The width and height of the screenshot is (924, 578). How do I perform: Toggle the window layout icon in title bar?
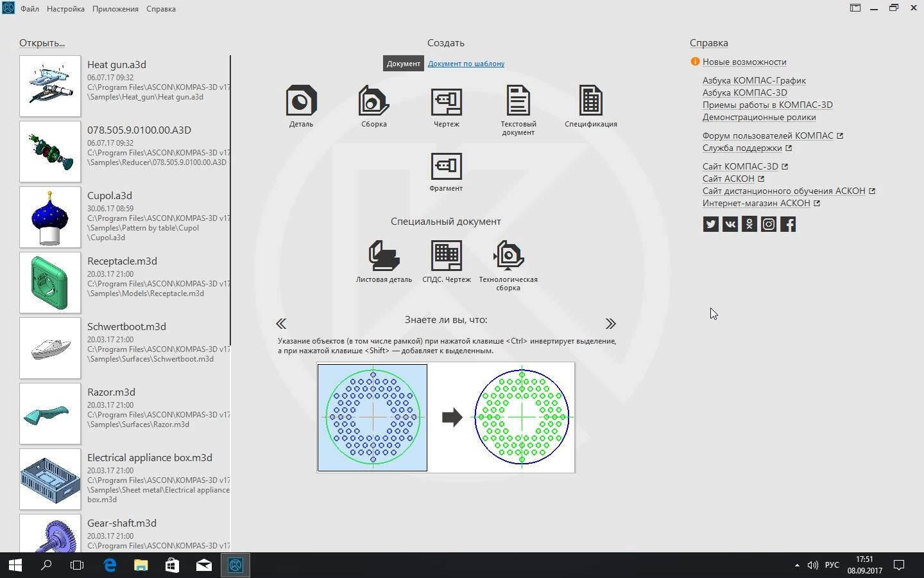pyautogui.click(x=855, y=8)
